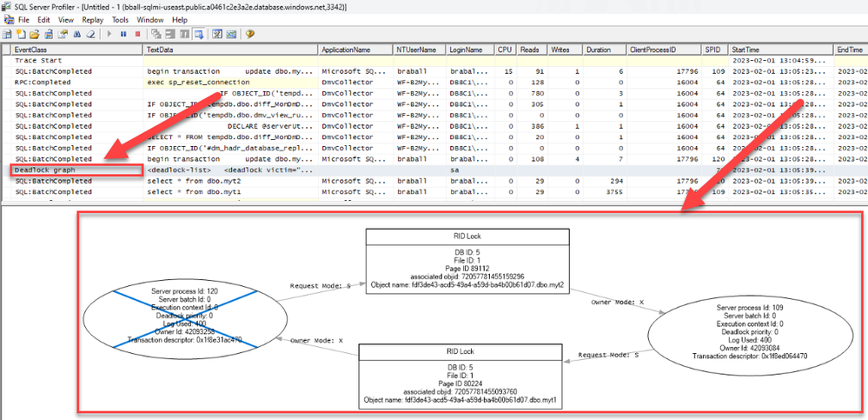Click the StartTime column header
The width and height of the screenshot is (868, 420).
point(781,50)
